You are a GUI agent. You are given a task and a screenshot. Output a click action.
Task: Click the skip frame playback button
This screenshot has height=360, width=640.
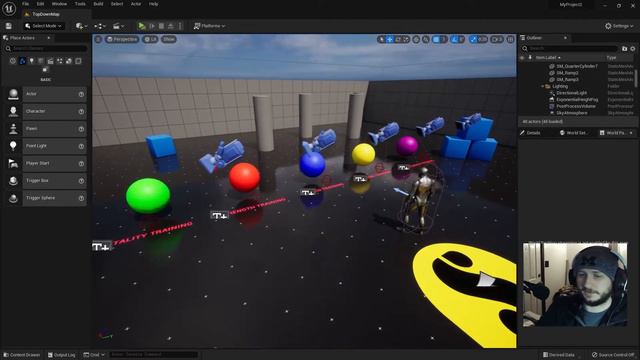[152, 26]
